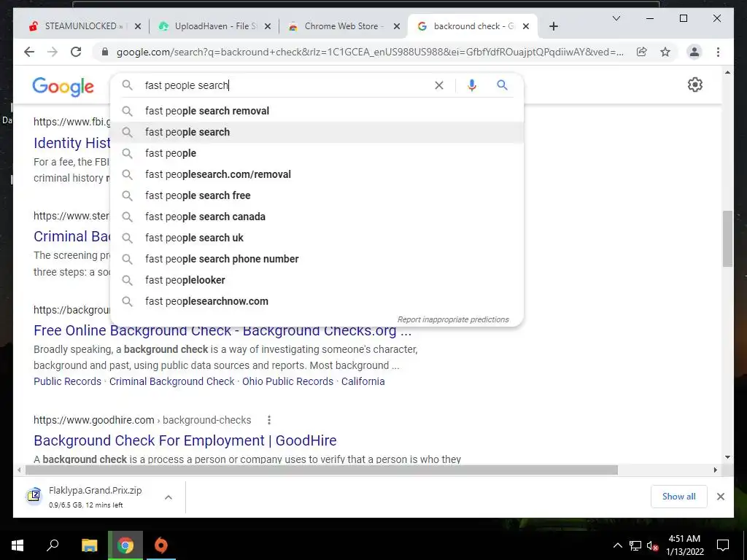Click the muted volume tray icon
The width and height of the screenshot is (747, 560).
point(653,545)
